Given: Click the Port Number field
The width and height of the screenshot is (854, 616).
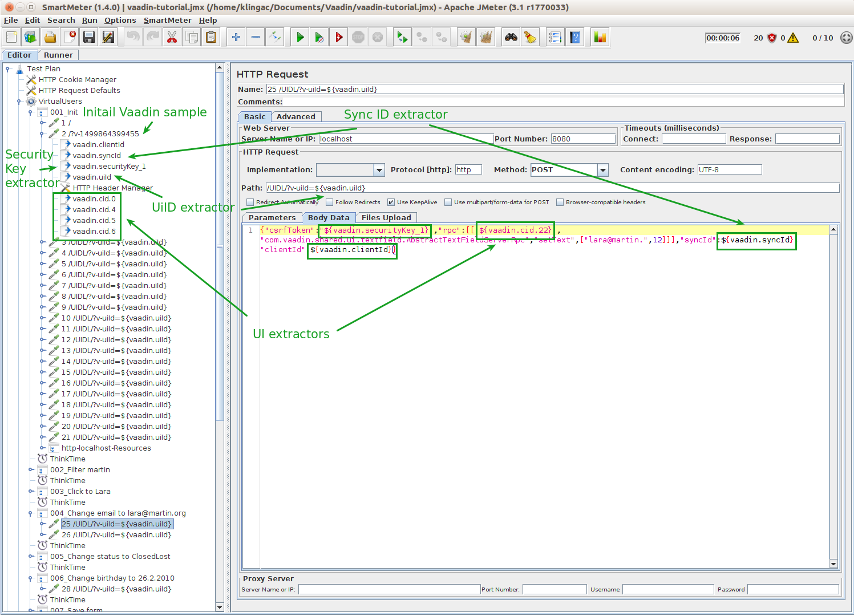Looking at the screenshot, I should click(583, 139).
